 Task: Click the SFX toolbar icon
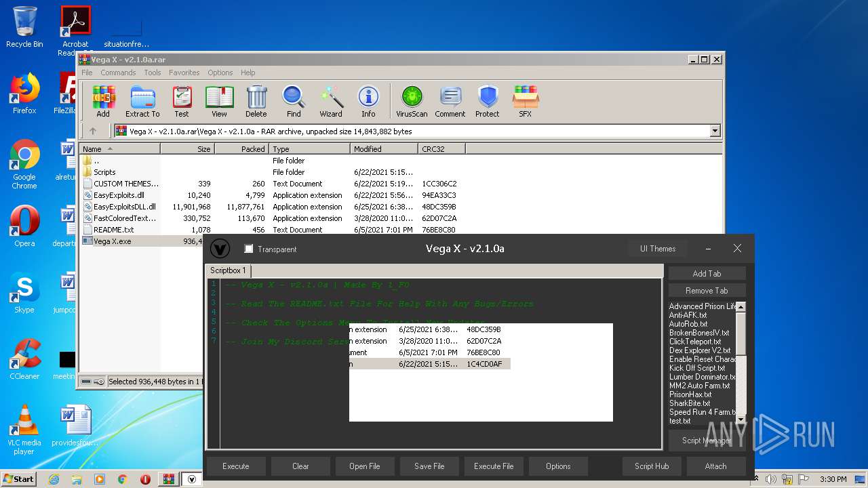[x=526, y=102]
